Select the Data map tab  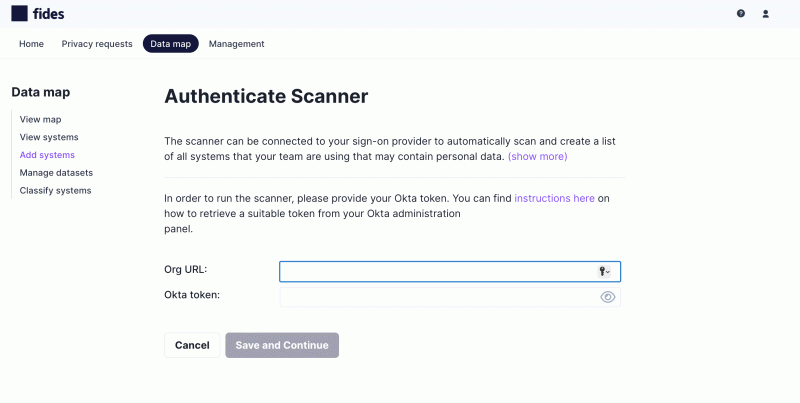tap(171, 44)
